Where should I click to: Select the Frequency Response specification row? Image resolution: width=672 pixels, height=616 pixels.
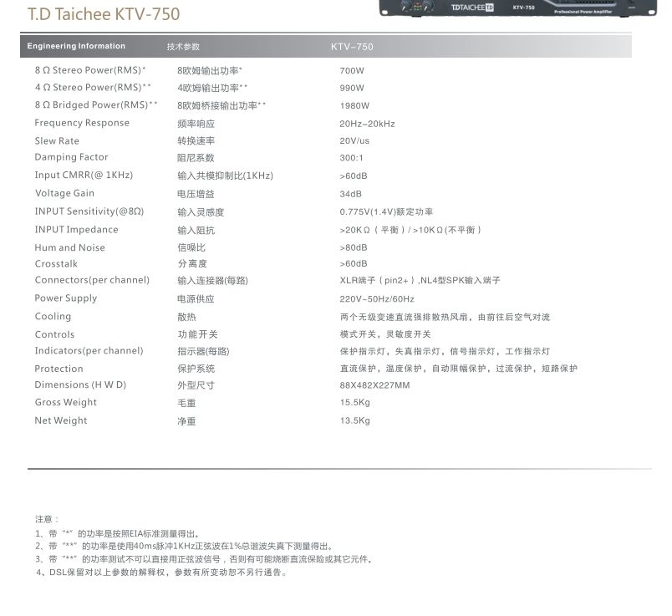click(x=81, y=122)
